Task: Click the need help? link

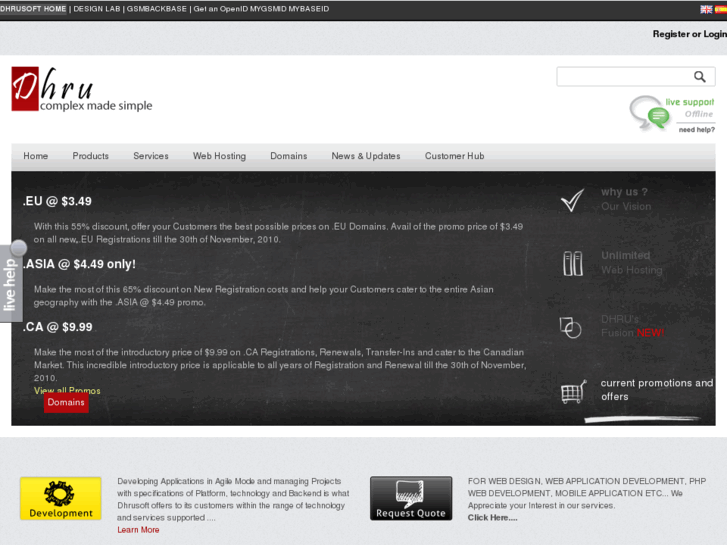Action: pyautogui.click(x=697, y=130)
